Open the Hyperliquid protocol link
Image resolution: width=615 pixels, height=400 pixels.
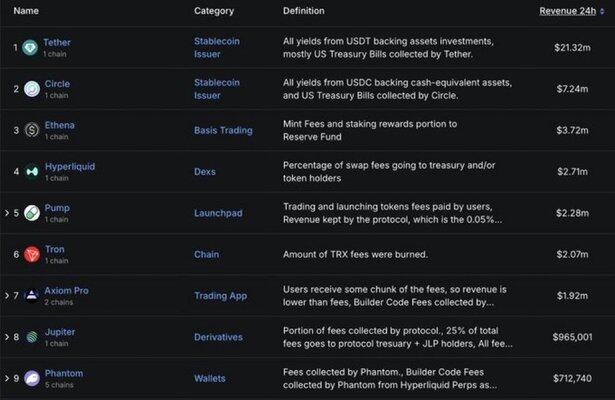point(70,167)
